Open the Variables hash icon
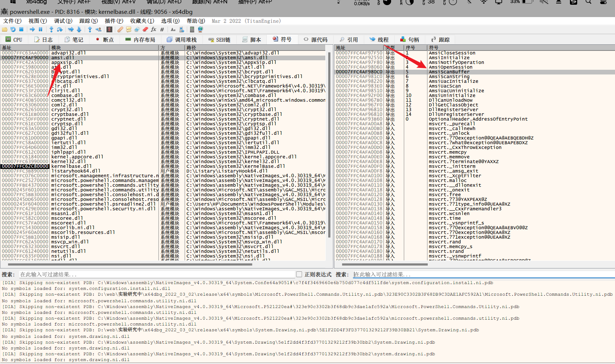Image resolution: width=615 pixels, height=364 pixels. (x=162, y=29)
